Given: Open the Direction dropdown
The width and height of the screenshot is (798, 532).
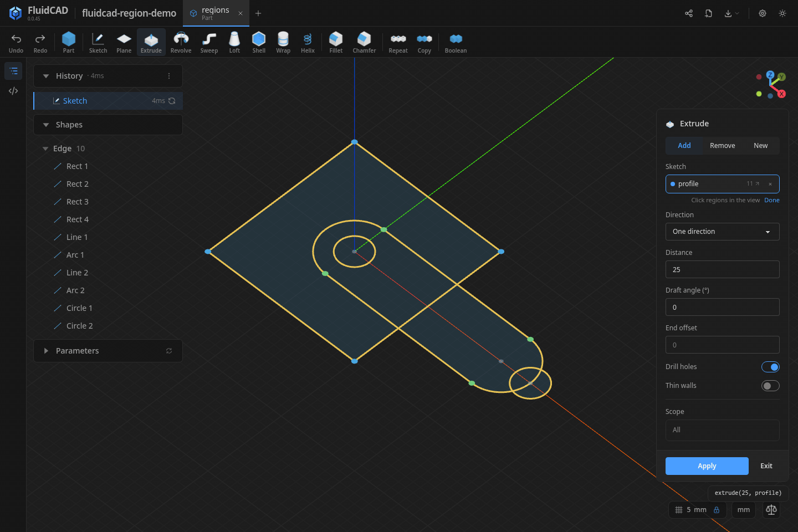Looking at the screenshot, I should point(722,232).
